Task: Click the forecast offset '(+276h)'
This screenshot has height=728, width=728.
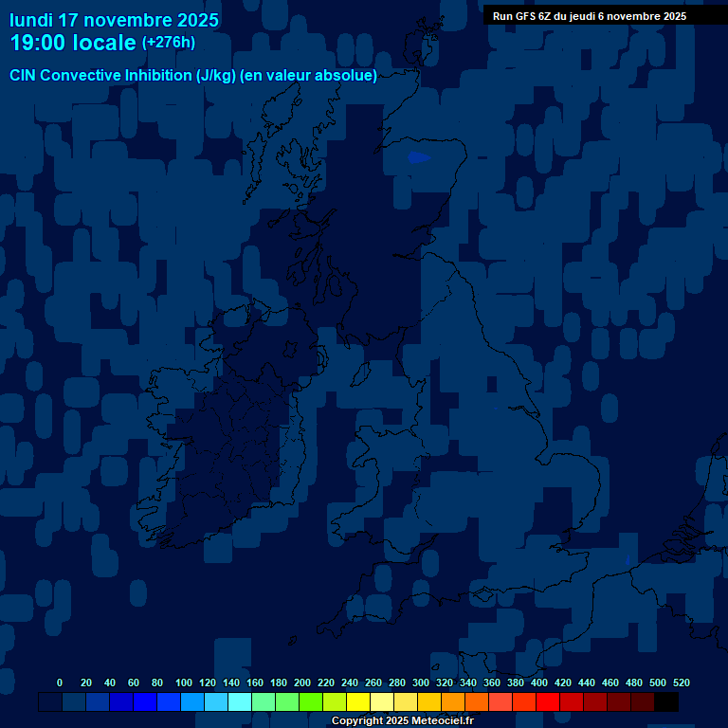Action: (169, 43)
